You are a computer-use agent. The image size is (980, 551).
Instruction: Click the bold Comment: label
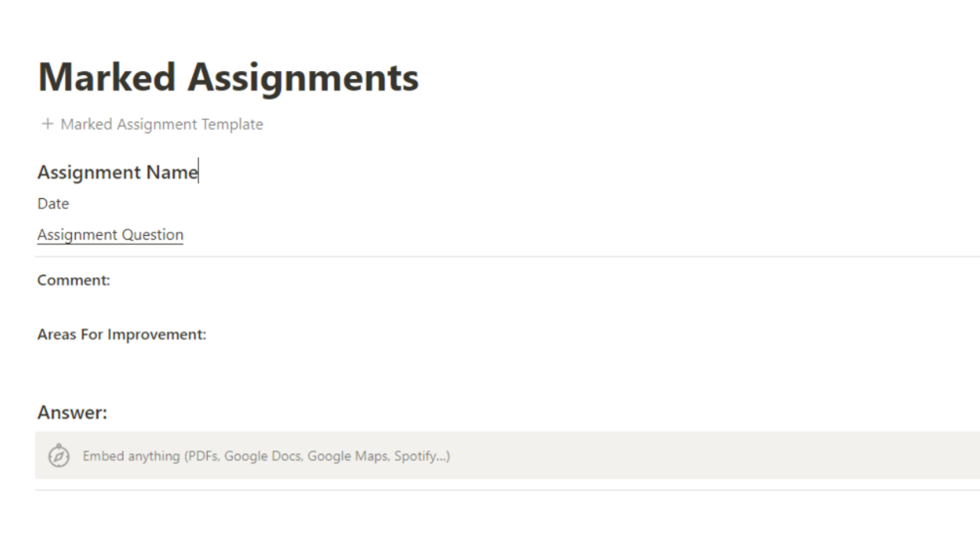[x=73, y=280]
